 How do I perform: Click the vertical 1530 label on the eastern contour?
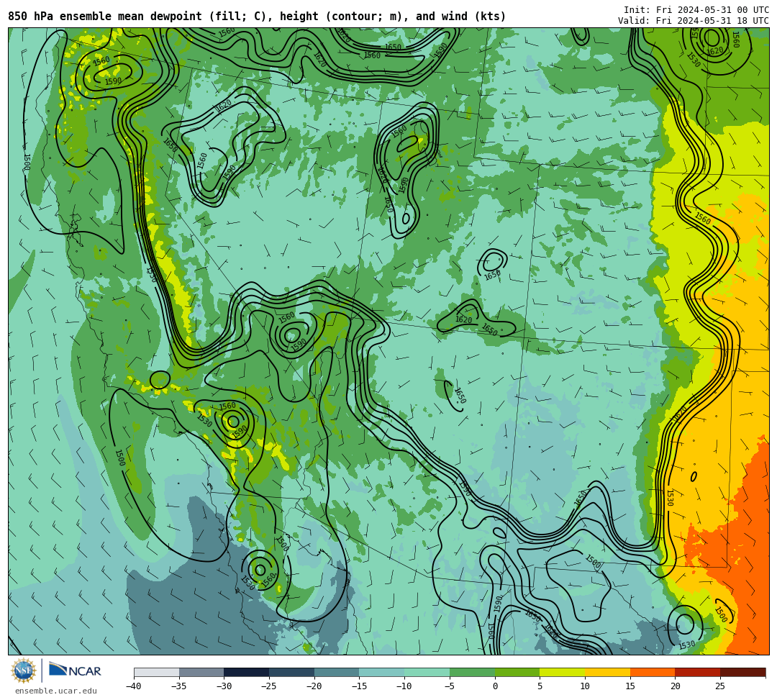pos(670,498)
